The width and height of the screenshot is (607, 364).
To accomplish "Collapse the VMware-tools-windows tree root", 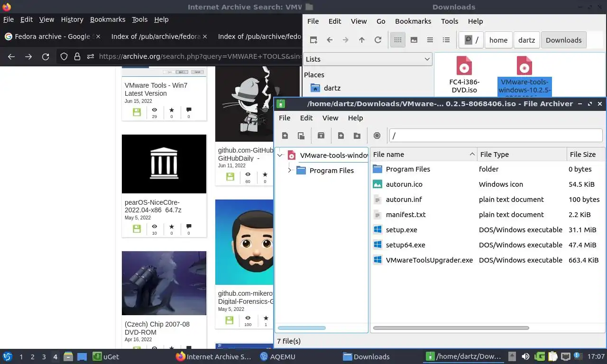I will (280, 155).
